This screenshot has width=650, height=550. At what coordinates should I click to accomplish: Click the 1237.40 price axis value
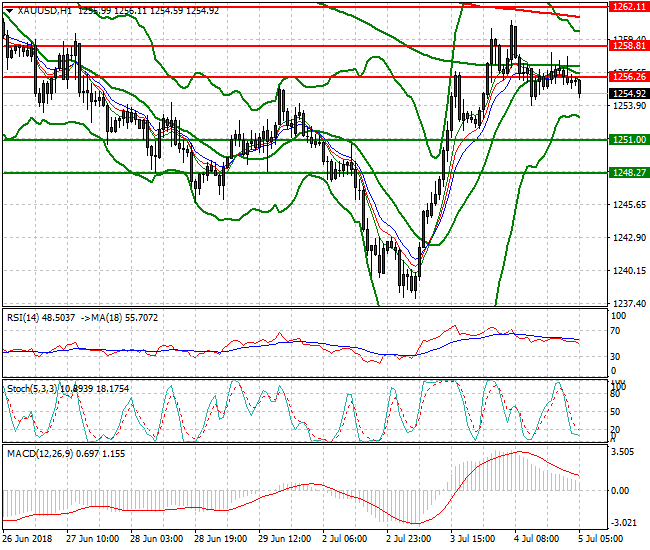coord(629,303)
